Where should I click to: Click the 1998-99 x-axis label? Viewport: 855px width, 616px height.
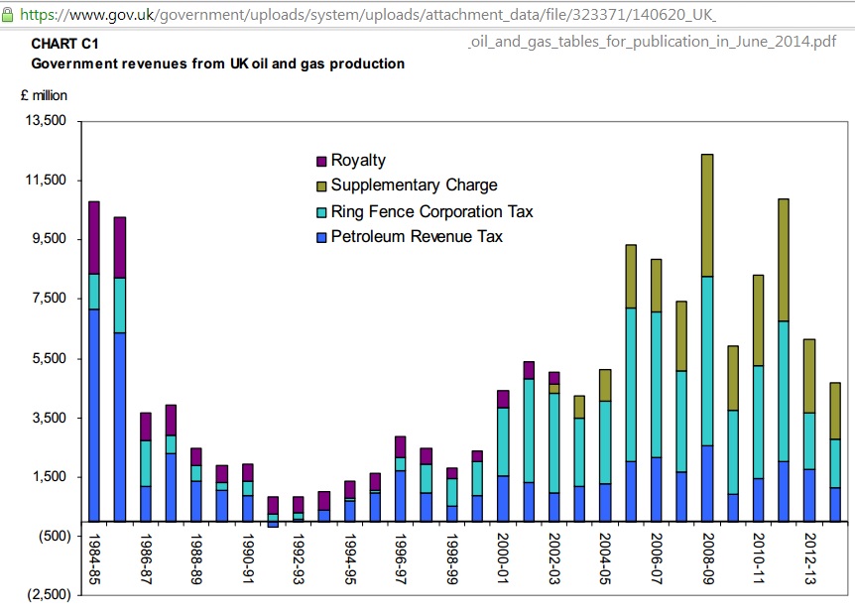[x=451, y=559]
